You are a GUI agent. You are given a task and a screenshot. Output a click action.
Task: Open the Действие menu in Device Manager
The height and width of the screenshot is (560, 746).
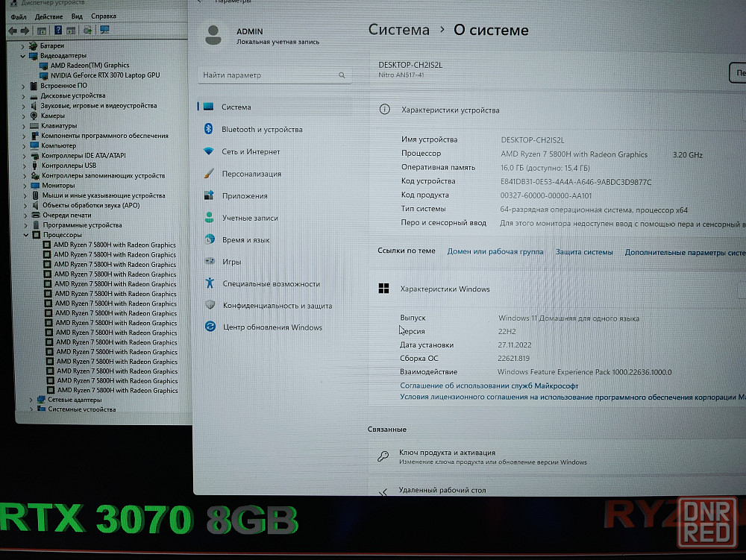click(x=48, y=16)
